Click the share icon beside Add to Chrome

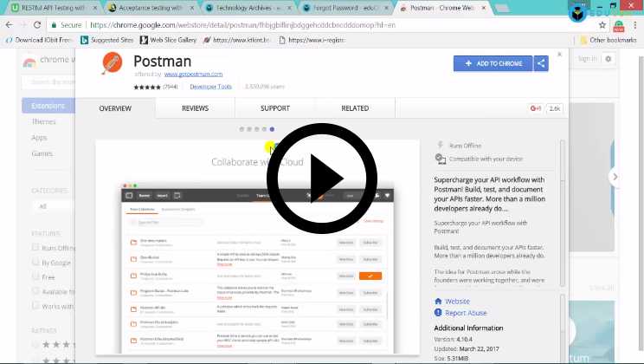(x=541, y=63)
